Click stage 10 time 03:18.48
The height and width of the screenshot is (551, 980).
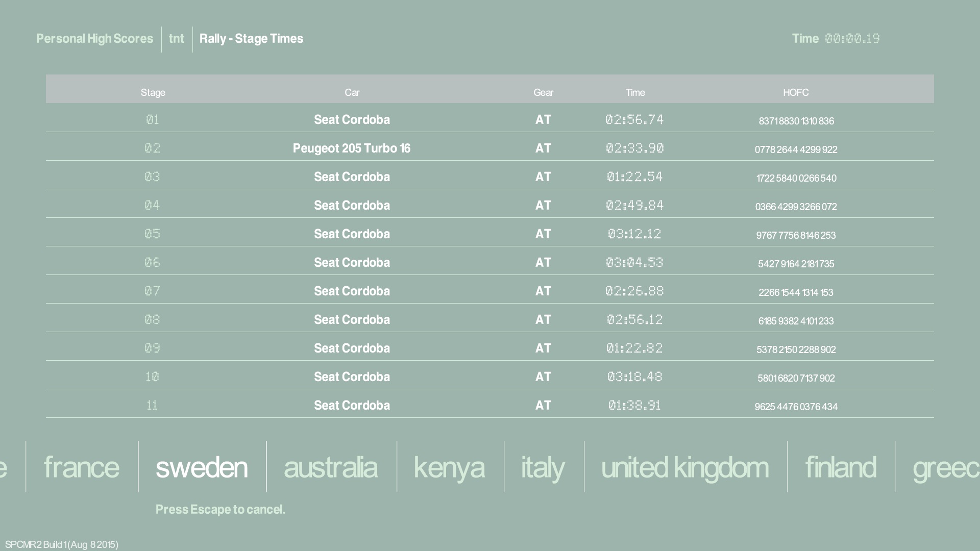(x=634, y=377)
